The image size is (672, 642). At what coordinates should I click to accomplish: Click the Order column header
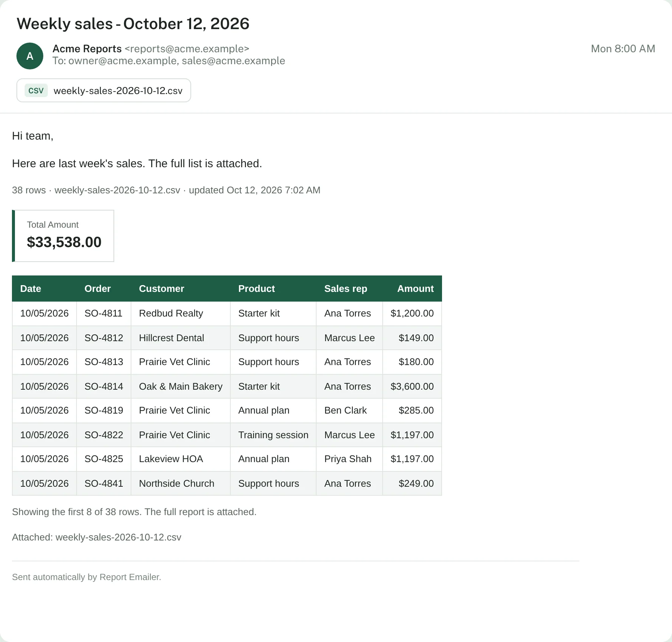point(104,289)
